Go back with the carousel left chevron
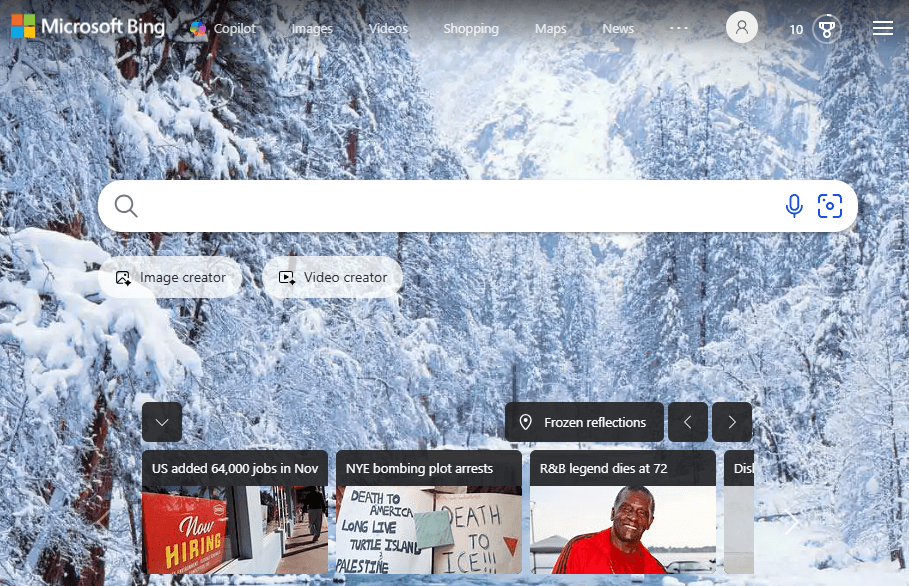This screenshot has height=586, width=909. click(688, 422)
